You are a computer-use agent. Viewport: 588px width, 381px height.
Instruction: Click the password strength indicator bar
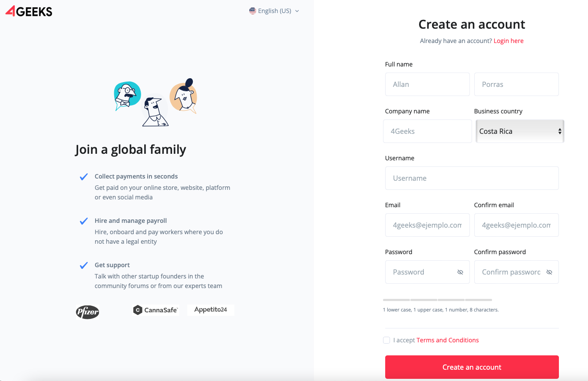pyautogui.click(x=437, y=300)
